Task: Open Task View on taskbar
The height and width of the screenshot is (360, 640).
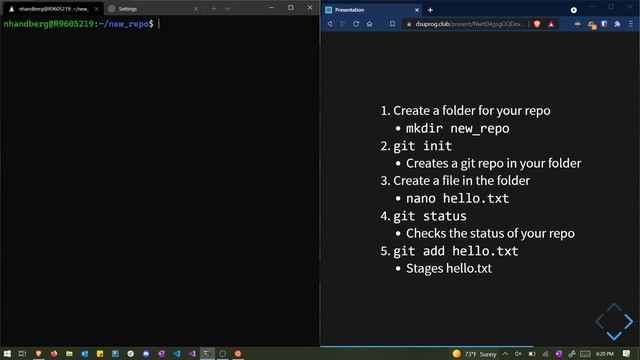Action: pos(22,353)
